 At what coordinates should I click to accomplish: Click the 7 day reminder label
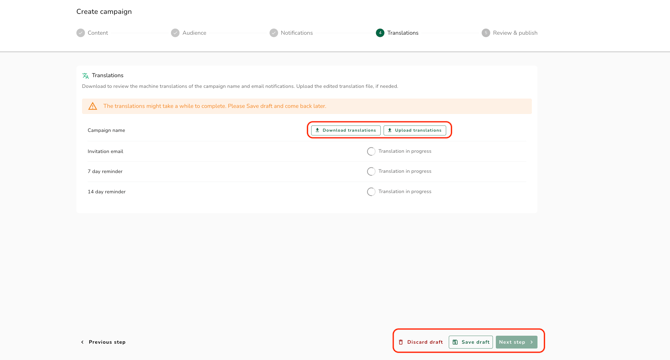[105, 171]
